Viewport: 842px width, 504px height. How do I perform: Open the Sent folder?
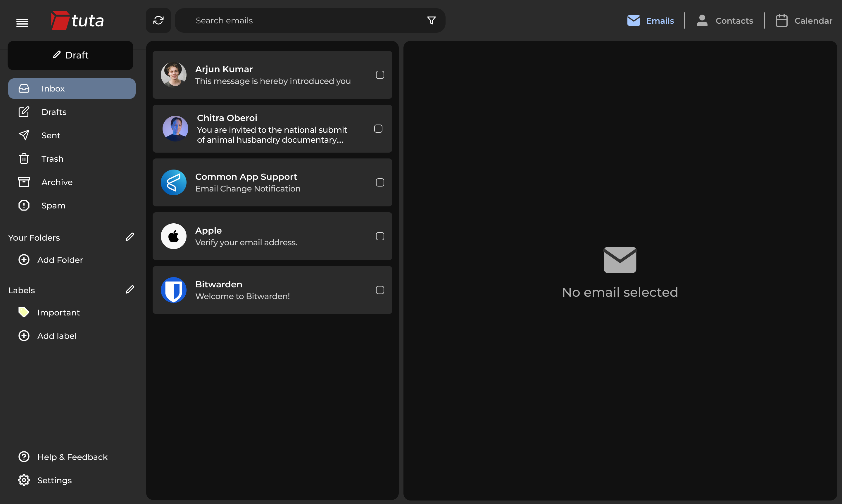click(x=51, y=135)
